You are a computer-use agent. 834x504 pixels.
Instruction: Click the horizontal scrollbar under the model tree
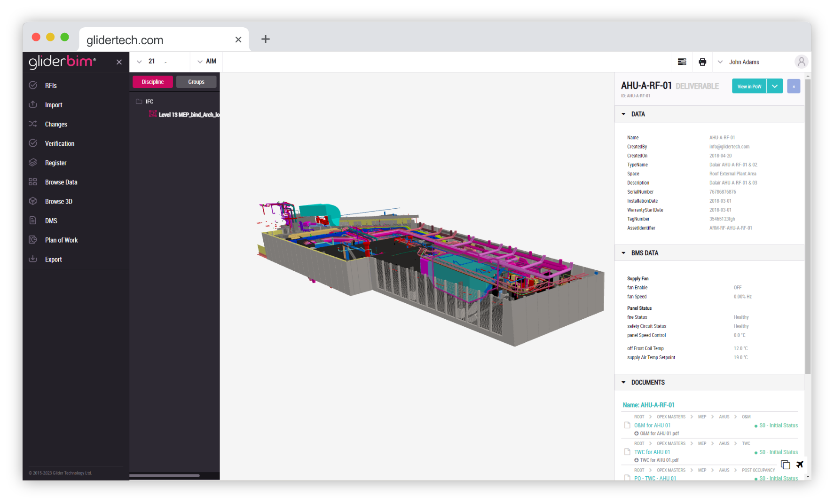pos(165,475)
